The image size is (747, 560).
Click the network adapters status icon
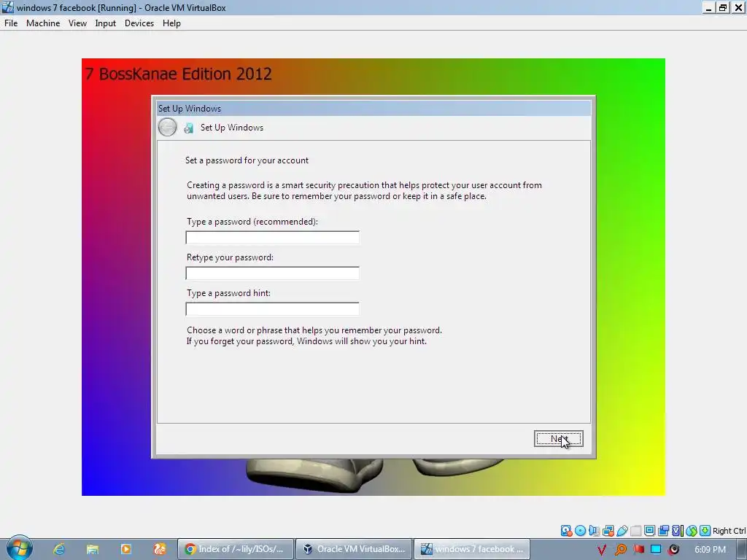coord(608,531)
